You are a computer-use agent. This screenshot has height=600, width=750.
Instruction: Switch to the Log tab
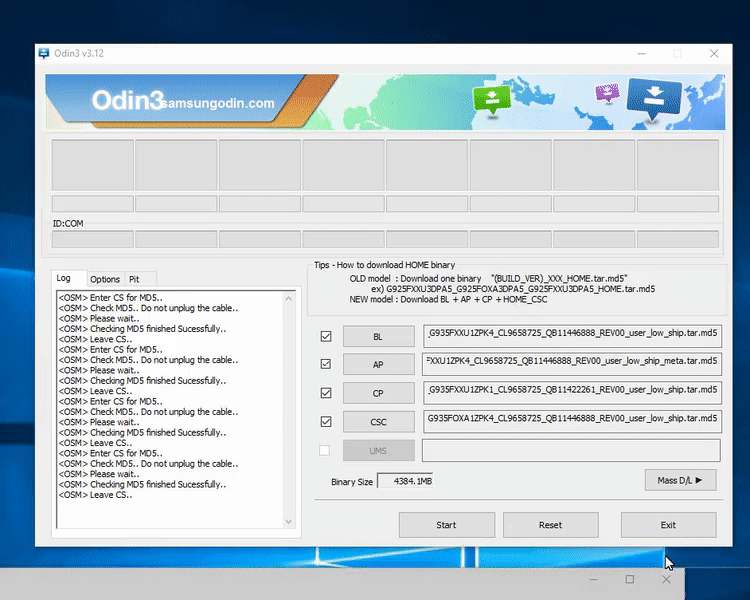[x=64, y=278]
